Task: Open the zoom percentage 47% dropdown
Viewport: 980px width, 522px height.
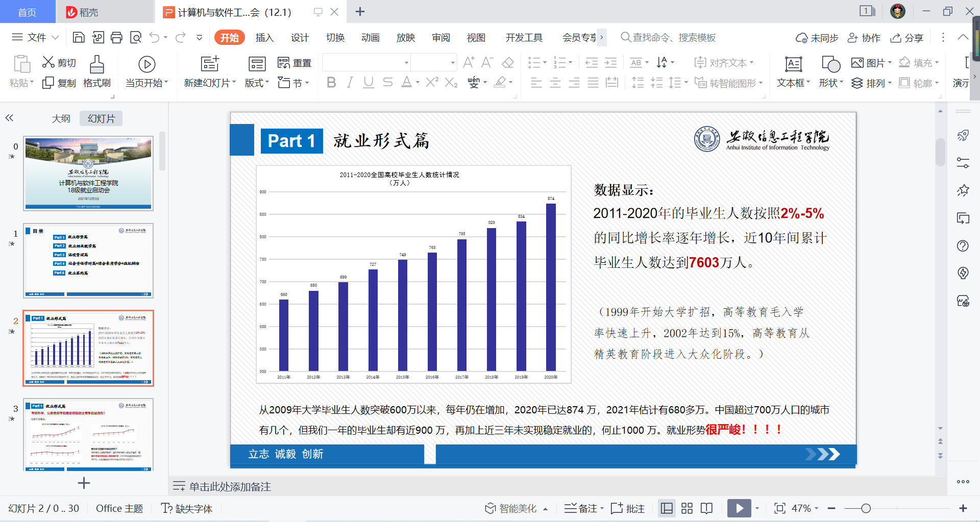Action: click(x=816, y=508)
